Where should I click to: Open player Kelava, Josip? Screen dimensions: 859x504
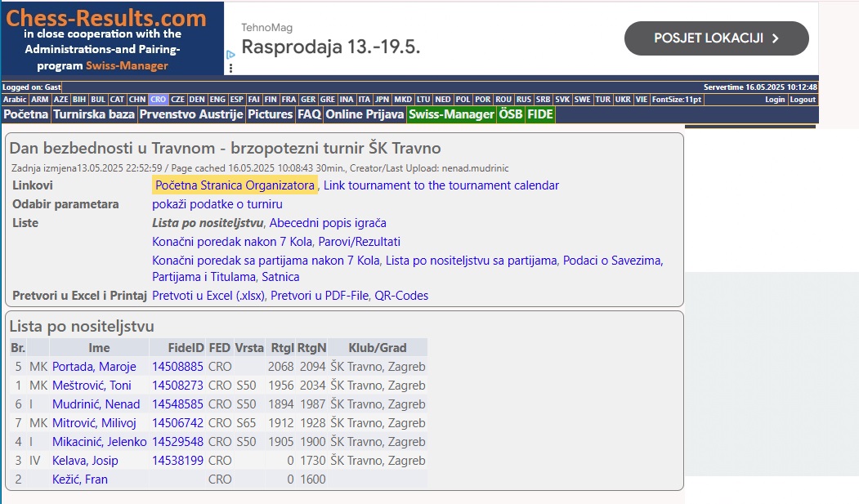click(x=85, y=460)
